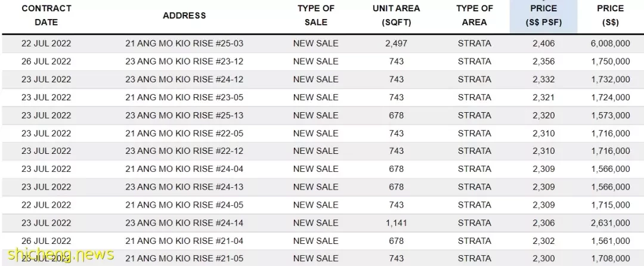Click the 2,406 PSF price cell
This screenshot has height=266, width=644.
point(543,44)
